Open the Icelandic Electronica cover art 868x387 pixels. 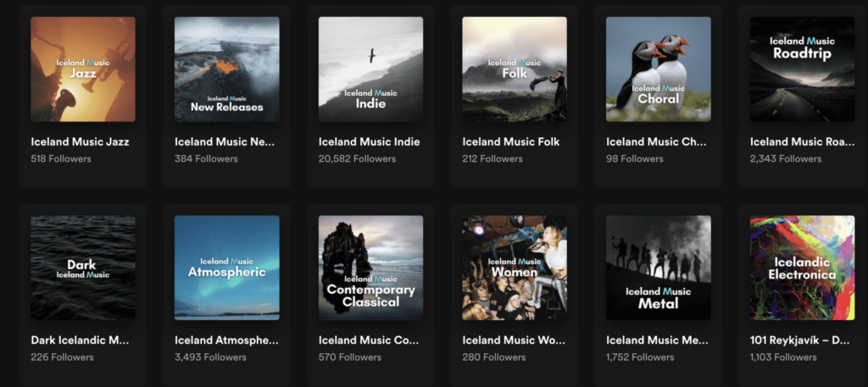(803, 268)
